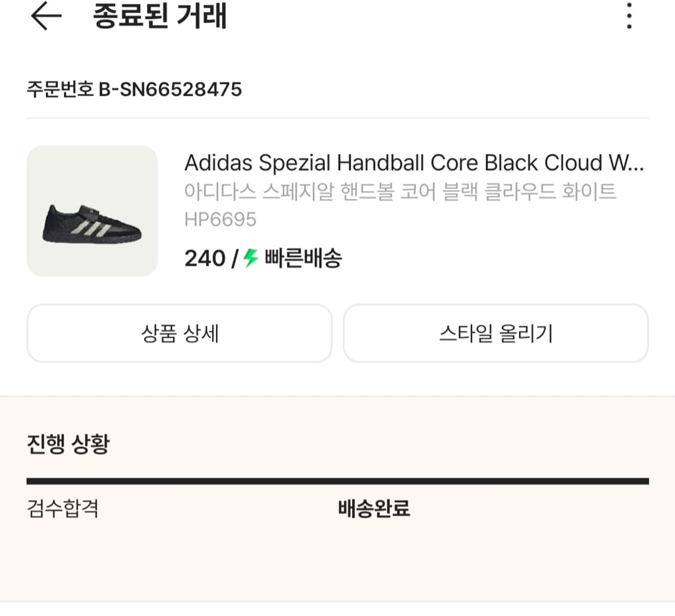Select 검수합격 inspection passed status
This screenshot has height=616, width=675.
(62, 509)
